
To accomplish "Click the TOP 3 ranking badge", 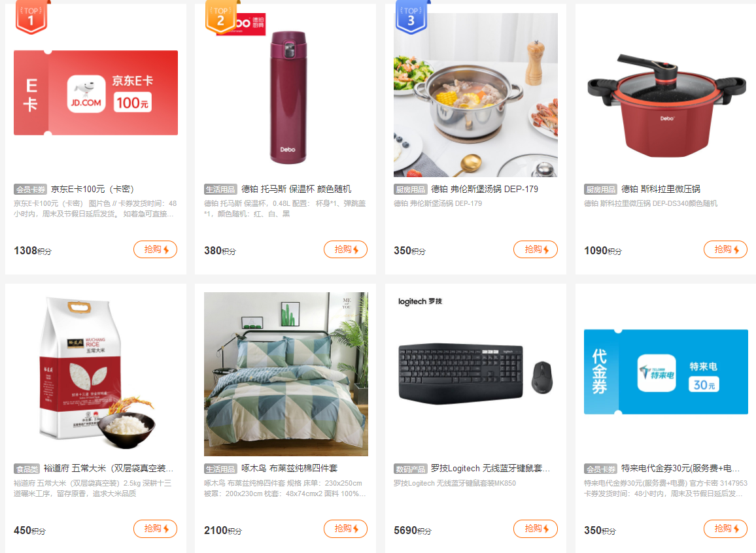I will (x=411, y=18).
